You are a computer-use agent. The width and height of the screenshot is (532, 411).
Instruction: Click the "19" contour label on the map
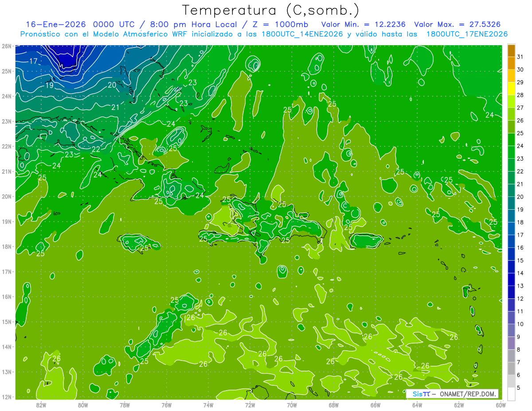(x=49, y=85)
